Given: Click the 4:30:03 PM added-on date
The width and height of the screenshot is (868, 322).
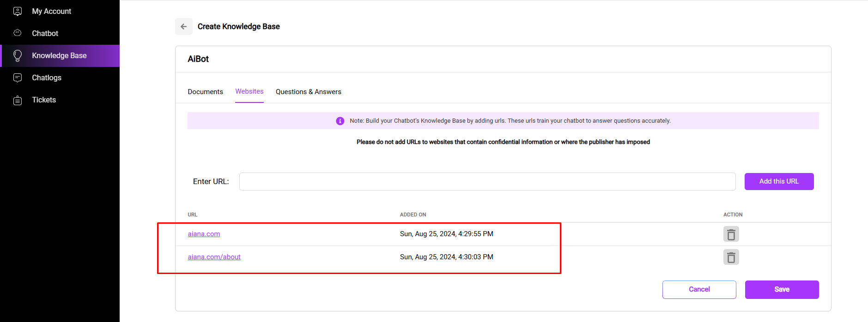Looking at the screenshot, I should coord(447,257).
